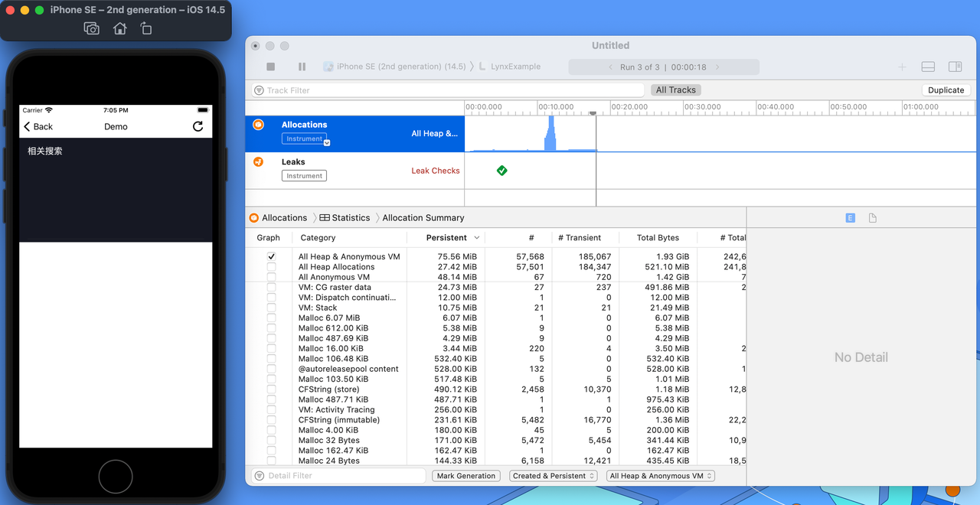Click the add instrument plus icon
The image size is (980, 505).
902,67
